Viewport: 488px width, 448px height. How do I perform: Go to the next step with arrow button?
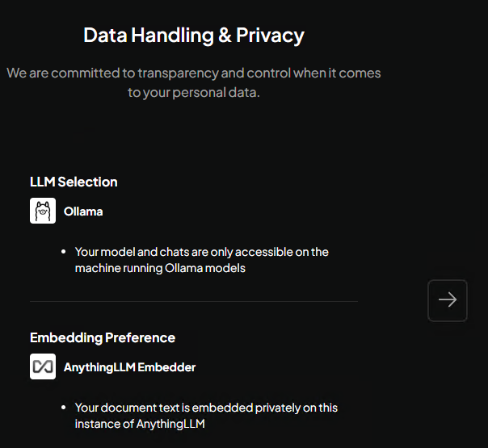tap(448, 300)
